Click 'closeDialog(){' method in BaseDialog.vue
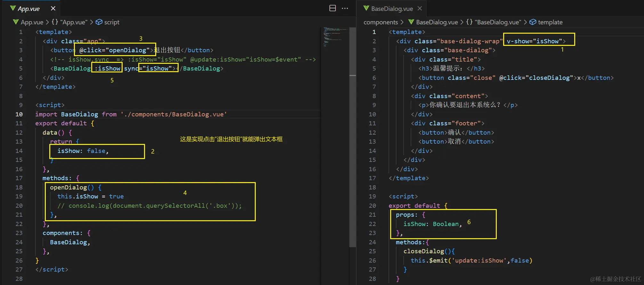The image size is (644, 285). pos(429,251)
